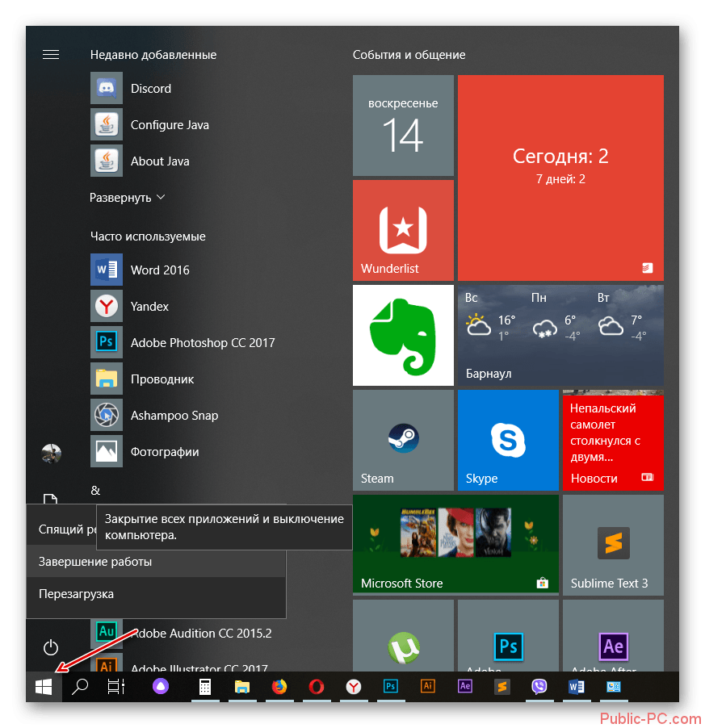This screenshot has height=728, width=705.
Task: Open Discord from recently added list
Action: click(x=150, y=89)
